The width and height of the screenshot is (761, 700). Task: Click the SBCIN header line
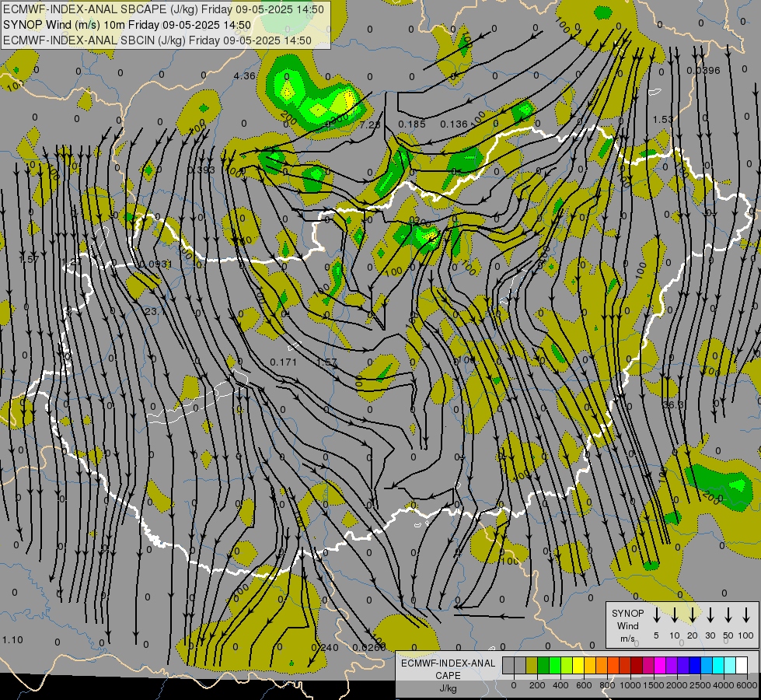click(x=157, y=40)
